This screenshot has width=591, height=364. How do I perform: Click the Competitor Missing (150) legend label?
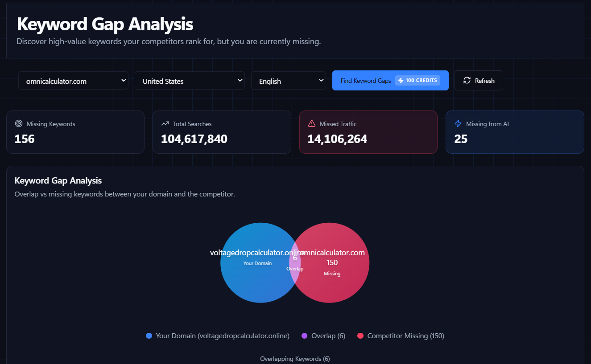pos(405,336)
